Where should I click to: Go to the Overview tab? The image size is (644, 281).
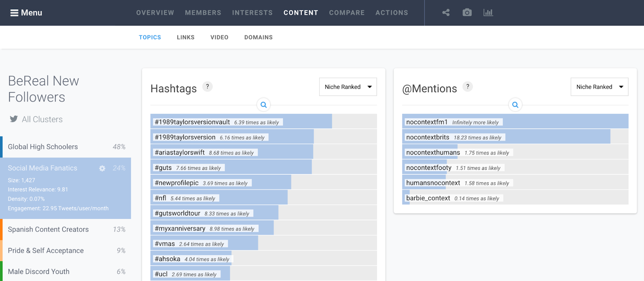(155, 13)
